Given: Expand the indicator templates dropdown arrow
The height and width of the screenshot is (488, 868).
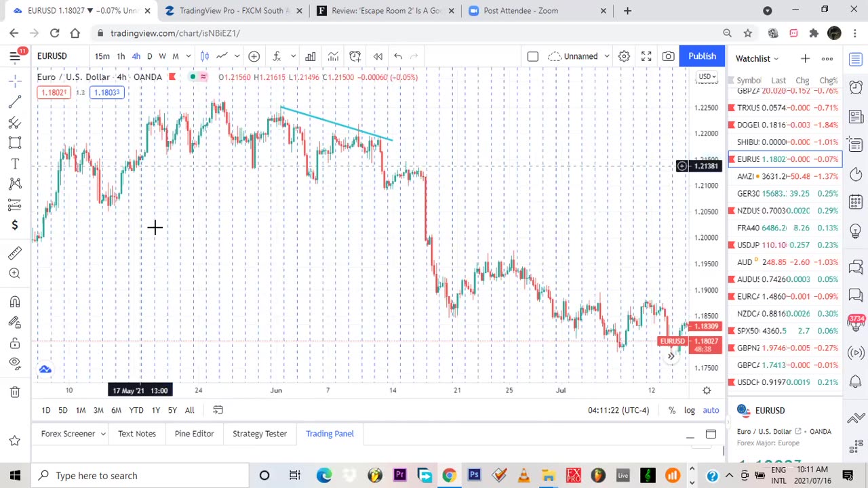Looking at the screenshot, I should point(293,56).
